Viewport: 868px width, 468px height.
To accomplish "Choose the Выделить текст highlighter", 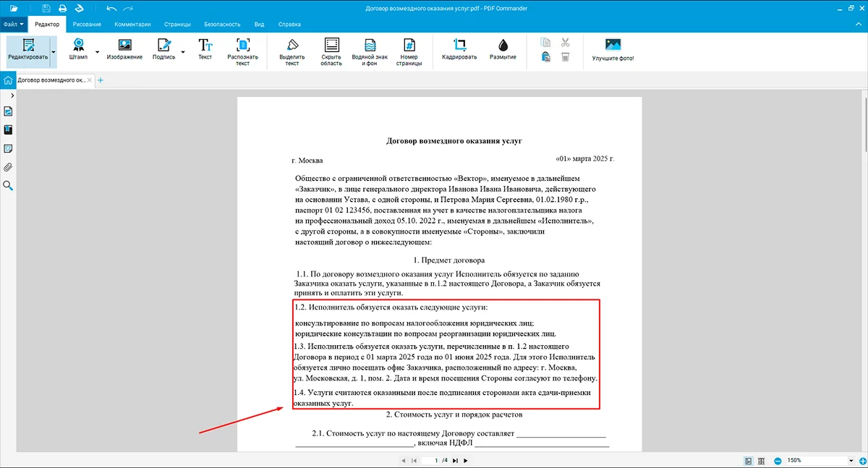I will coord(292,52).
